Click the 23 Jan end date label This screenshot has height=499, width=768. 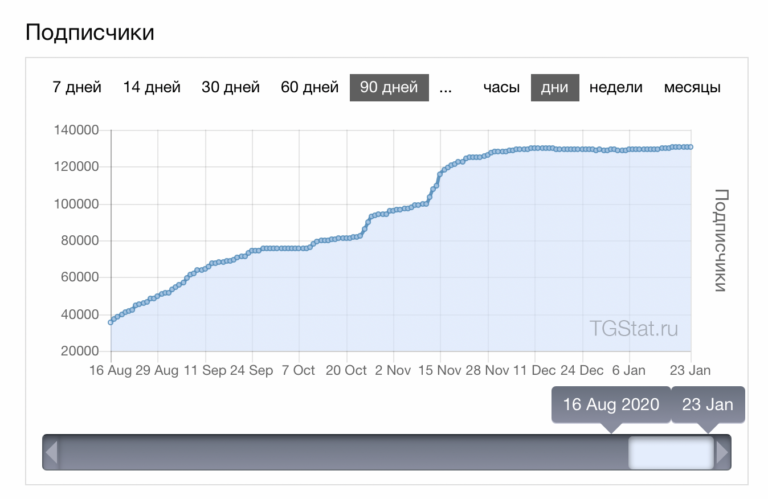[x=707, y=405]
